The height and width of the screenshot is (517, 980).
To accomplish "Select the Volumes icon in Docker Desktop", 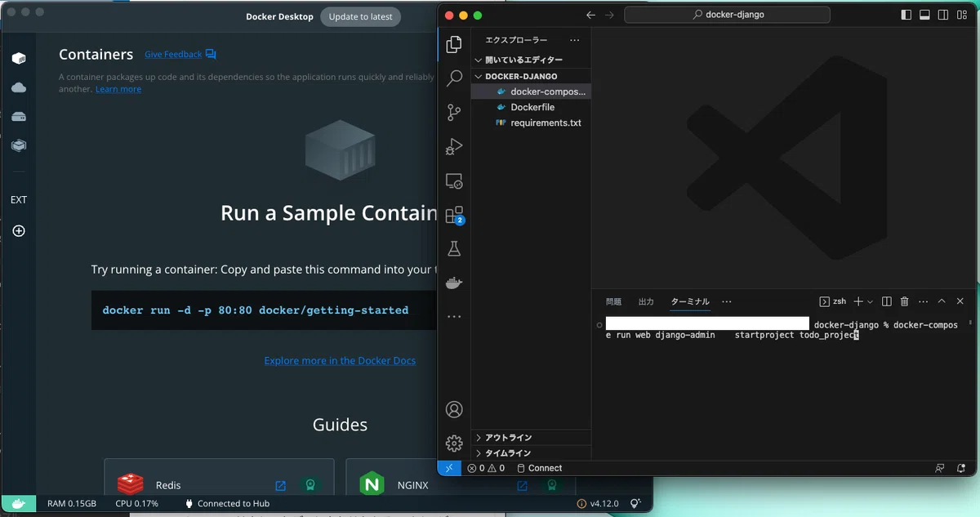I will (x=18, y=117).
